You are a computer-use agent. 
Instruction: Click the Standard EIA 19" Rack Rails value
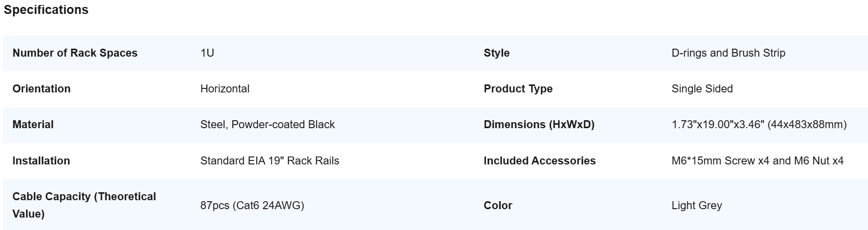click(x=270, y=161)
